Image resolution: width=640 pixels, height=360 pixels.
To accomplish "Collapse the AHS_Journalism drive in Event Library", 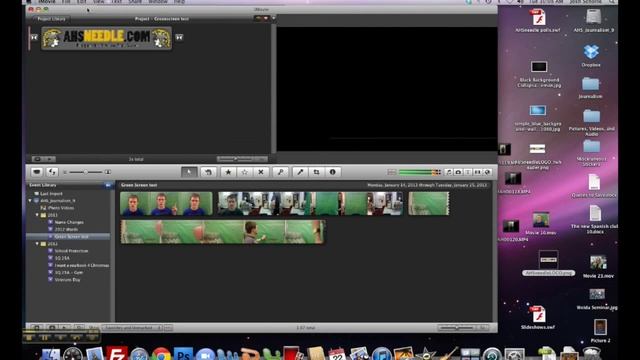I will point(30,201).
